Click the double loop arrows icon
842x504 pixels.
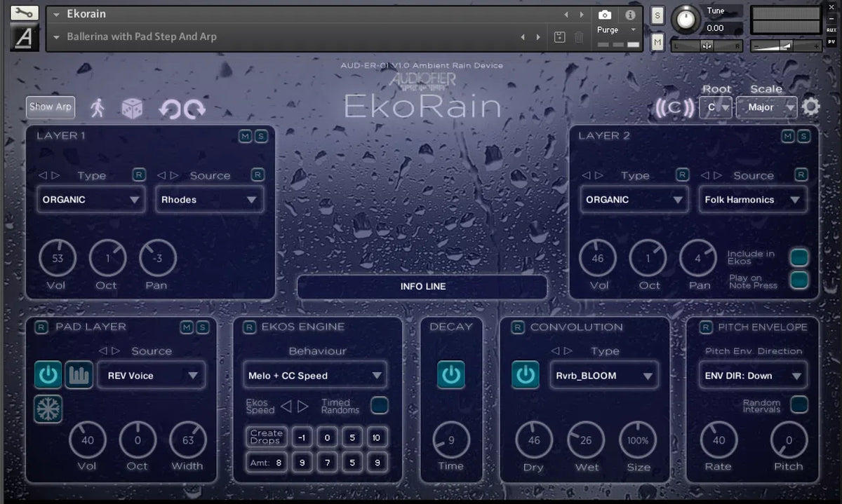point(180,107)
